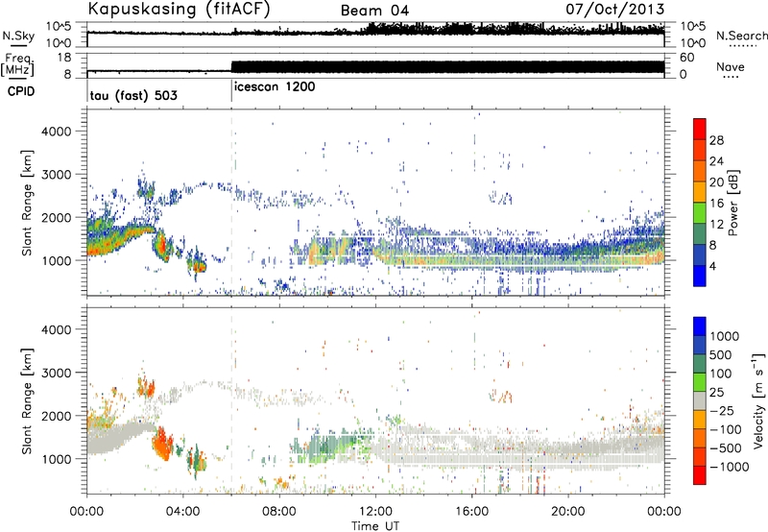Click the 'Power [dB]' colorbar title

tap(732, 203)
